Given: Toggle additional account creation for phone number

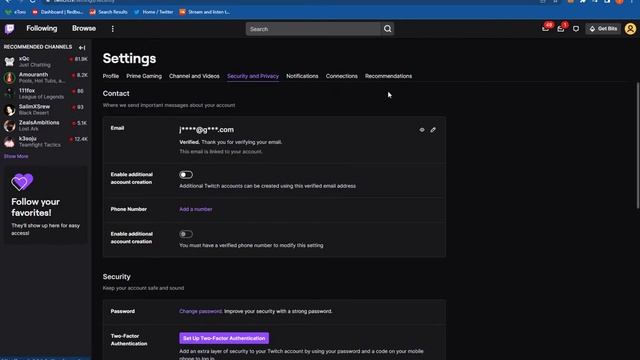Looking at the screenshot, I should point(186,234).
